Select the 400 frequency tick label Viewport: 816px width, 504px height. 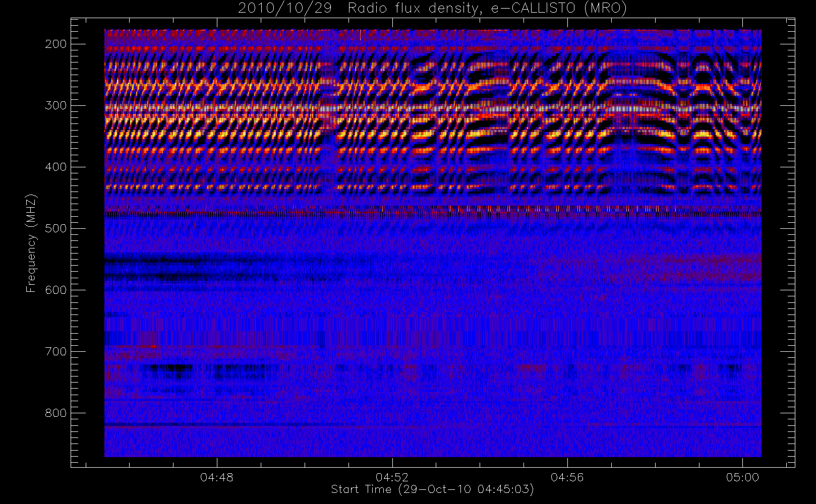(56, 167)
